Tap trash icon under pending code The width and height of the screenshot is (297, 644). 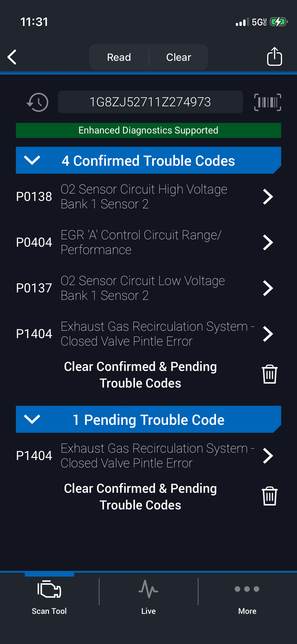click(x=269, y=496)
